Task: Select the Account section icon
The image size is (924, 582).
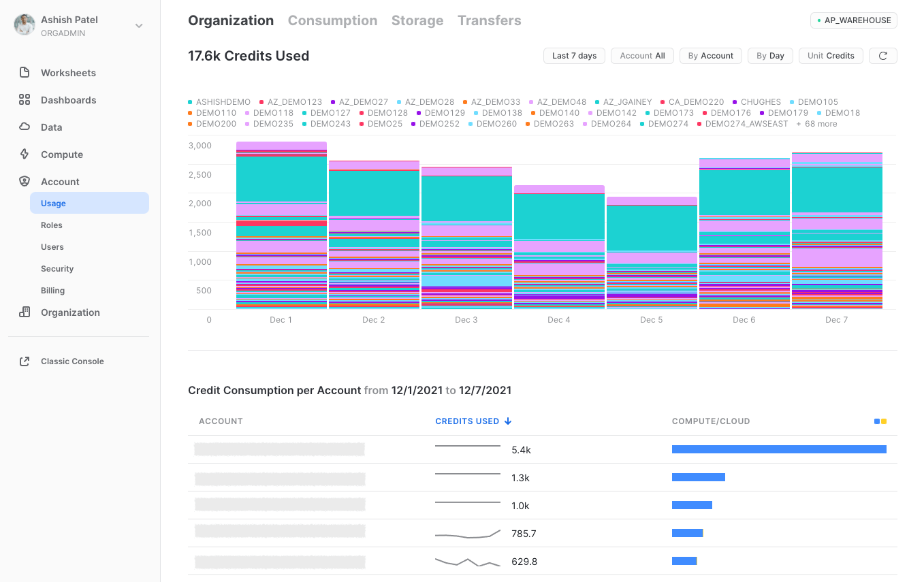Action: click(25, 181)
